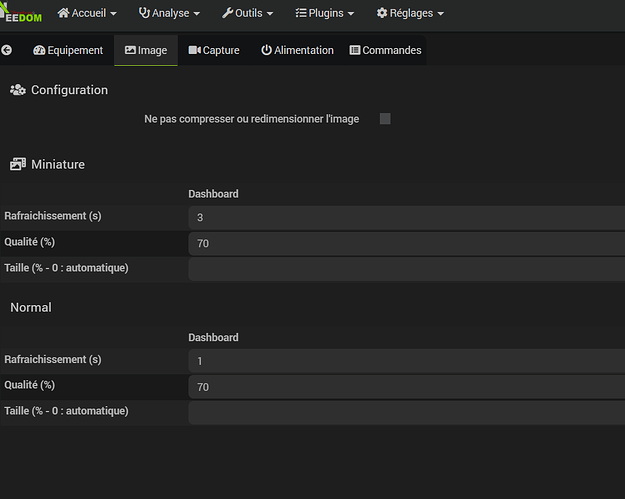
Task: Click Normal Rafraichissement field showing 1
Action: click(x=407, y=361)
